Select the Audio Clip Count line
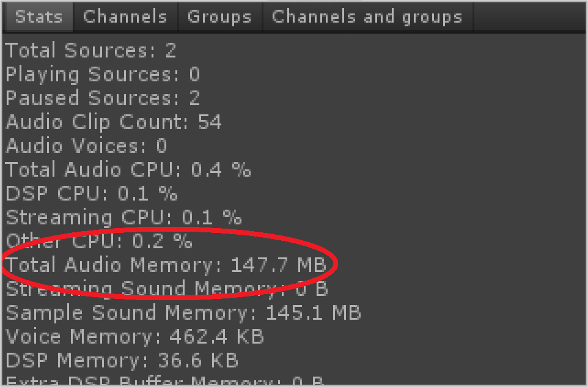The width and height of the screenshot is (588, 387). [114, 122]
